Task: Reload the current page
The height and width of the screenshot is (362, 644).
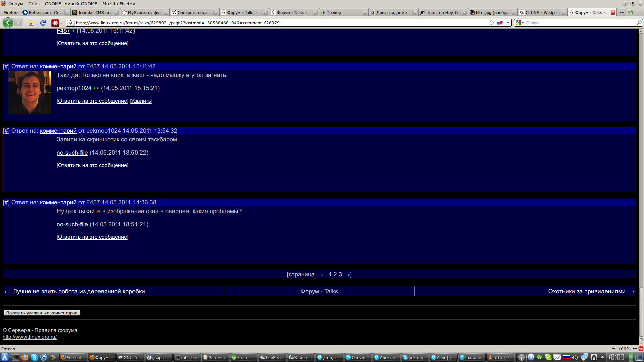Action: [x=43, y=23]
